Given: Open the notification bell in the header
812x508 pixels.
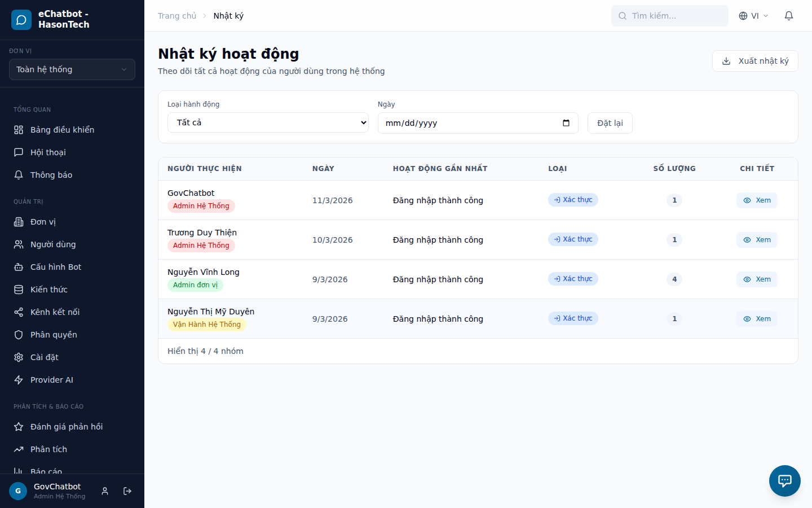Looking at the screenshot, I should click(x=788, y=15).
